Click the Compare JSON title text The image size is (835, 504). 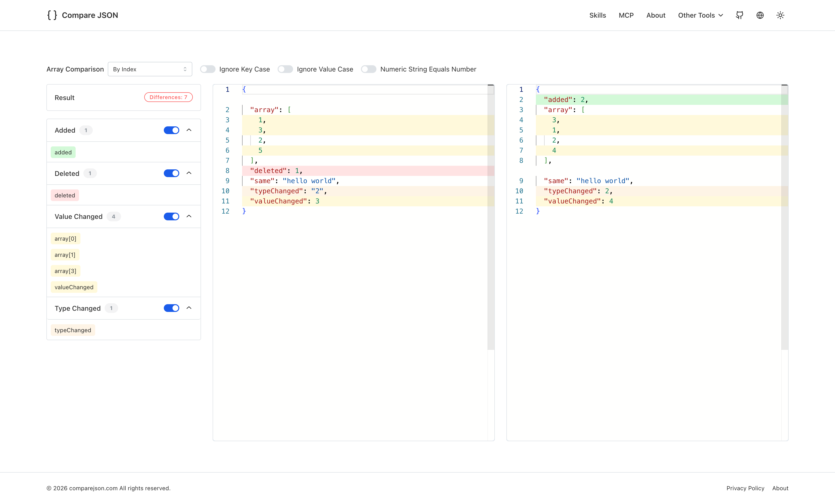(90, 15)
